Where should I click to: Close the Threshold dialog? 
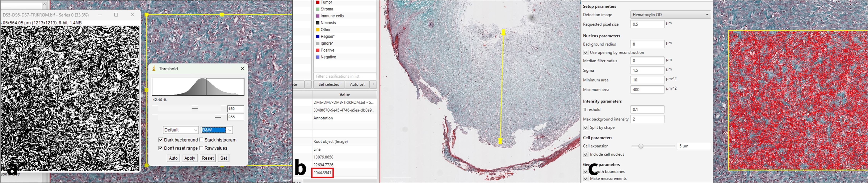(242, 69)
